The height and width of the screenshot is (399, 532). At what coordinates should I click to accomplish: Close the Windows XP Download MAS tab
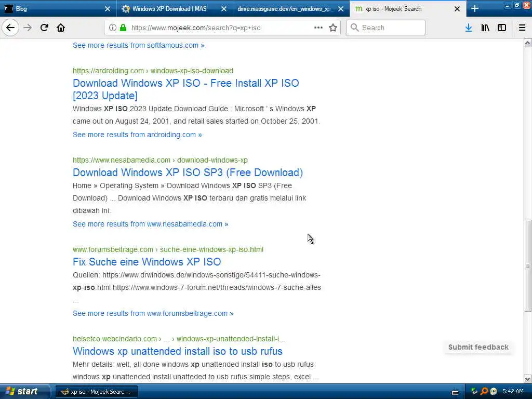pos(224,9)
